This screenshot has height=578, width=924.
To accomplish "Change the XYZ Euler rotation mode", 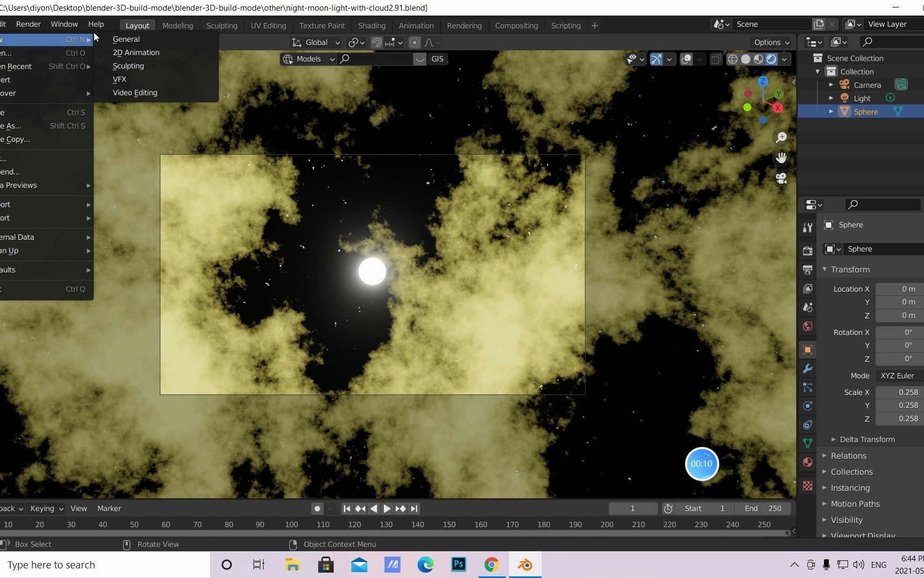I will coord(897,375).
